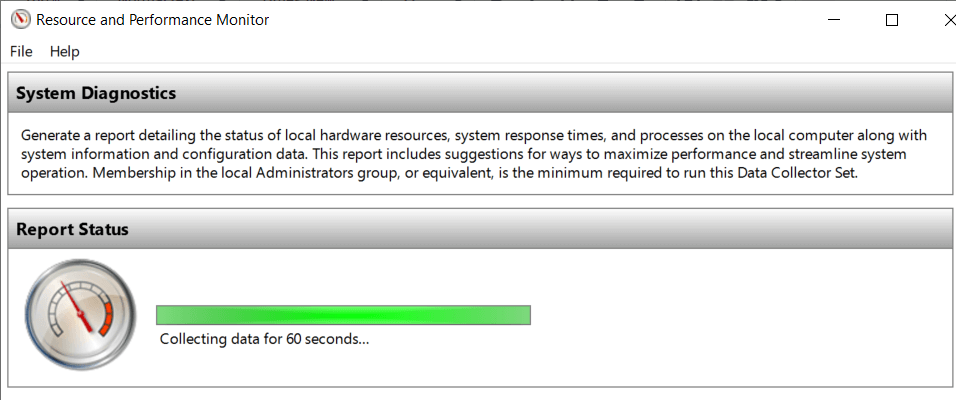The image size is (956, 400).
Task: Maximize the Resource and Performance Monitor window
Action: click(x=892, y=19)
